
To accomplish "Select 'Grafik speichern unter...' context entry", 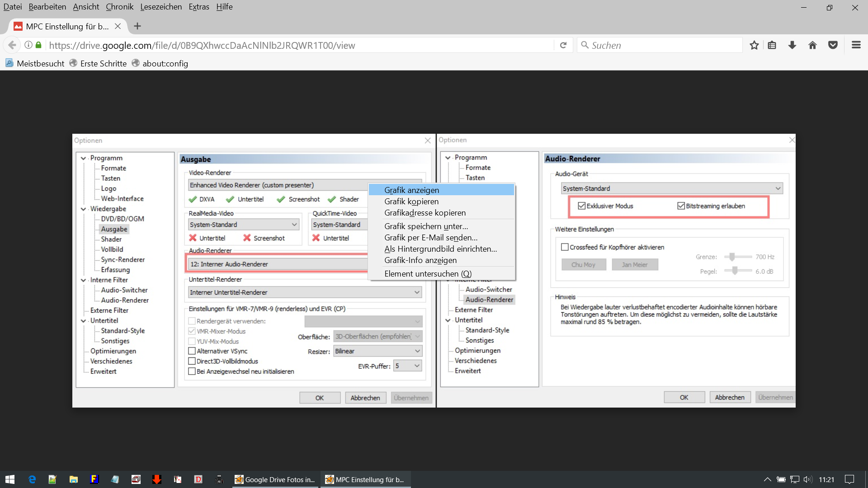I will pyautogui.click(x=426, y=226).
